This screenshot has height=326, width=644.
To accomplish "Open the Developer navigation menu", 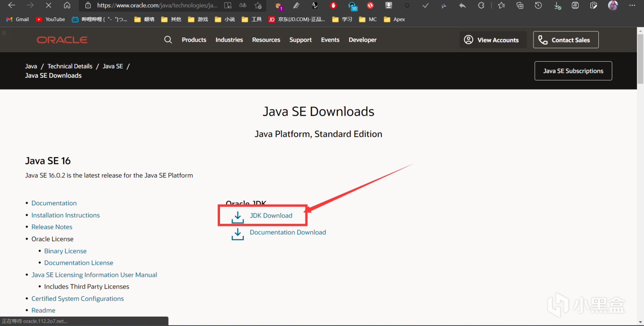I will coord(362,40).
